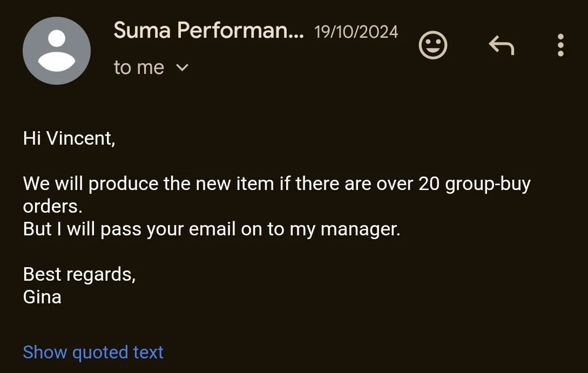
Task: Open sender Suma Performan... name
Action: (209, 31)
